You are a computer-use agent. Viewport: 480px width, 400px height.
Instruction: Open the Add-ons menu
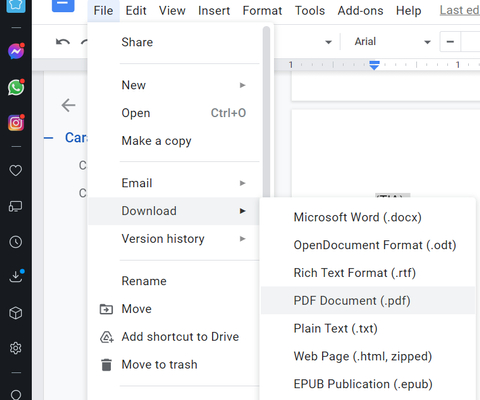point(360,11)
